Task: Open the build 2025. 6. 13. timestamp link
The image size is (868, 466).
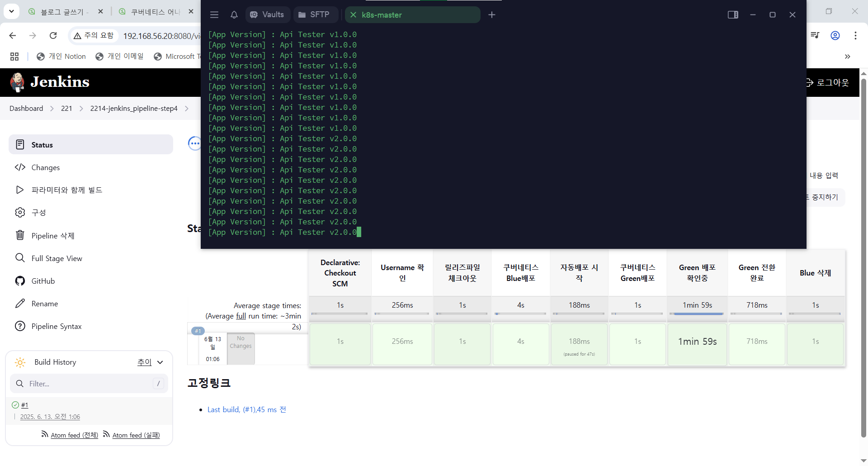Action: tap(50, 417)
